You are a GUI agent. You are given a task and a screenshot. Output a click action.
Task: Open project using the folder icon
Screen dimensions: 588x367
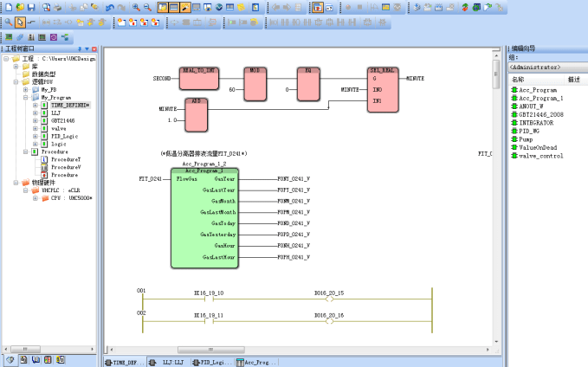pos(20,7)
